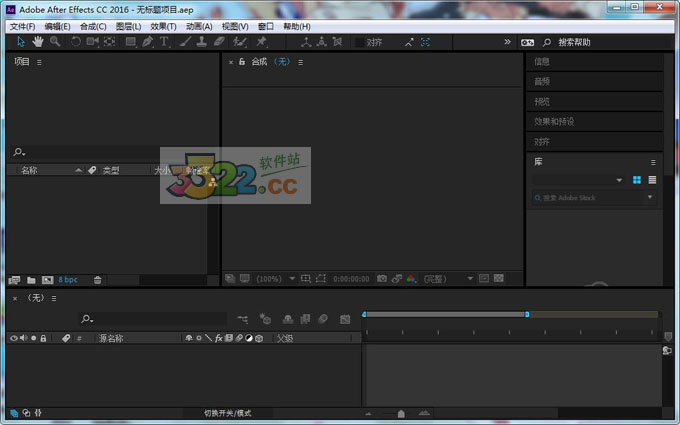Select the Type (T) tool
The image size is (680, 425).
[x=165, y=42]
